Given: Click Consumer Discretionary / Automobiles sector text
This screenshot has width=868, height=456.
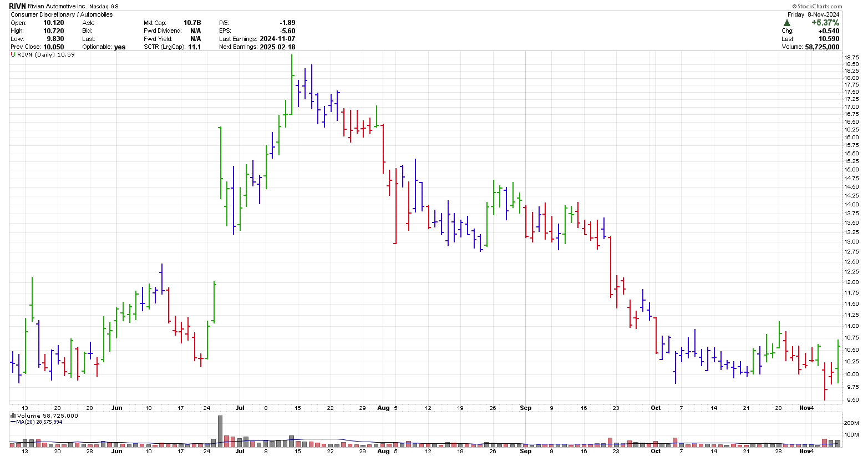Looking at the screenshot, I should [62, 14].
